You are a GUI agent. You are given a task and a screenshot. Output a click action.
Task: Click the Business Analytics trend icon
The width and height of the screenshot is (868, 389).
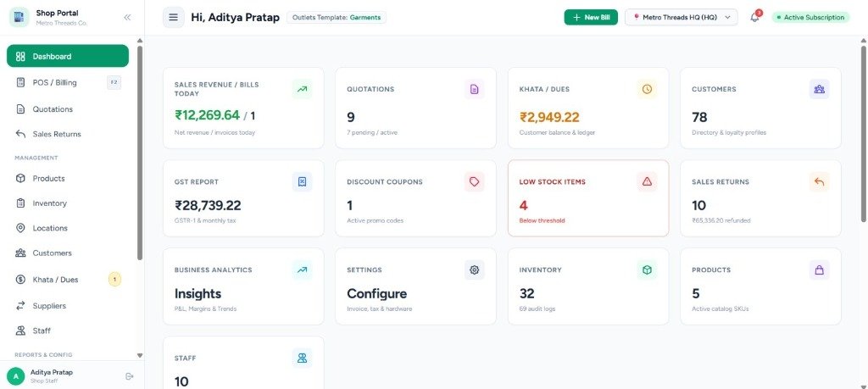[x=302, y=270]
